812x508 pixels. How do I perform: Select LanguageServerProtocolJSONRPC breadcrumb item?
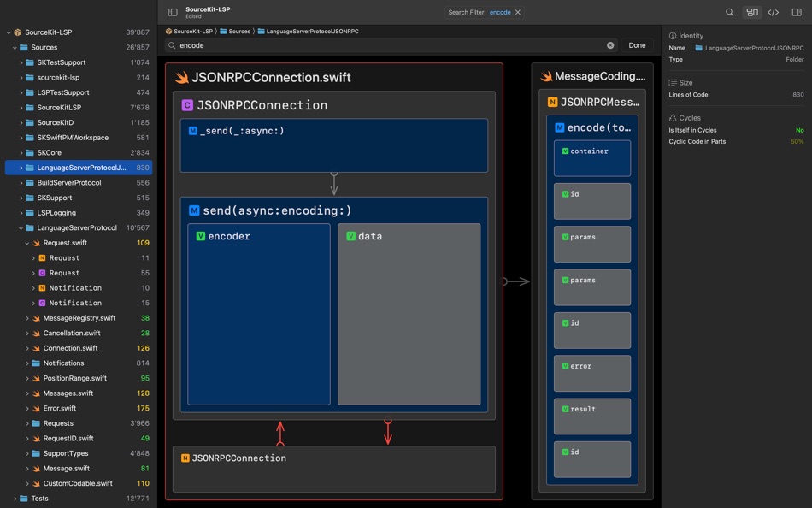(308, 31)
